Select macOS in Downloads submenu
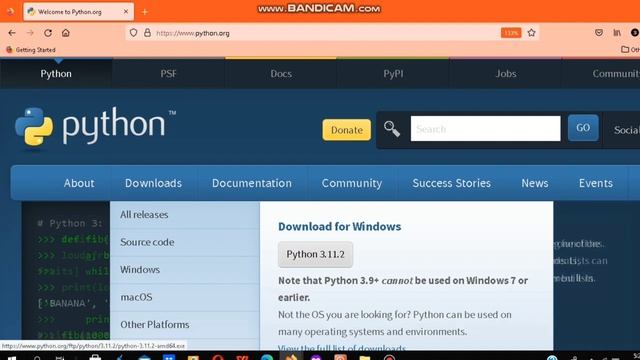640x360 pixels. click(x=184, y=297)
